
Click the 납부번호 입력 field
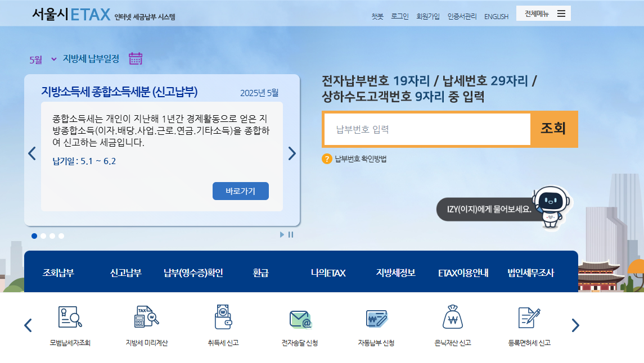[x=427, y=129]
